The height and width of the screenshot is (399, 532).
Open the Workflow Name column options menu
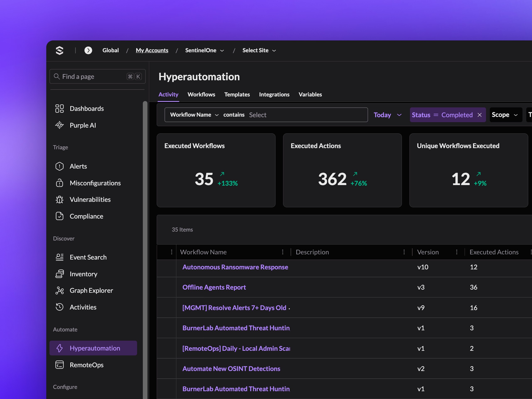click(283, 252)
